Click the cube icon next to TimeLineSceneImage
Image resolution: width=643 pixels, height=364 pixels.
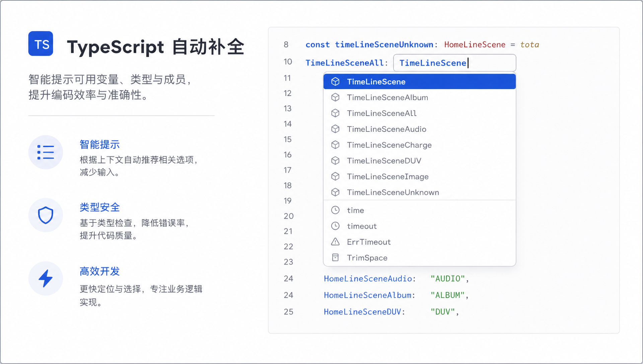point(335,176)
